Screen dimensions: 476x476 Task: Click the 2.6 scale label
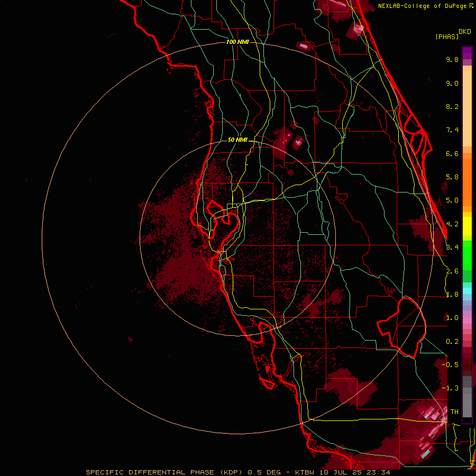[452, 271]
